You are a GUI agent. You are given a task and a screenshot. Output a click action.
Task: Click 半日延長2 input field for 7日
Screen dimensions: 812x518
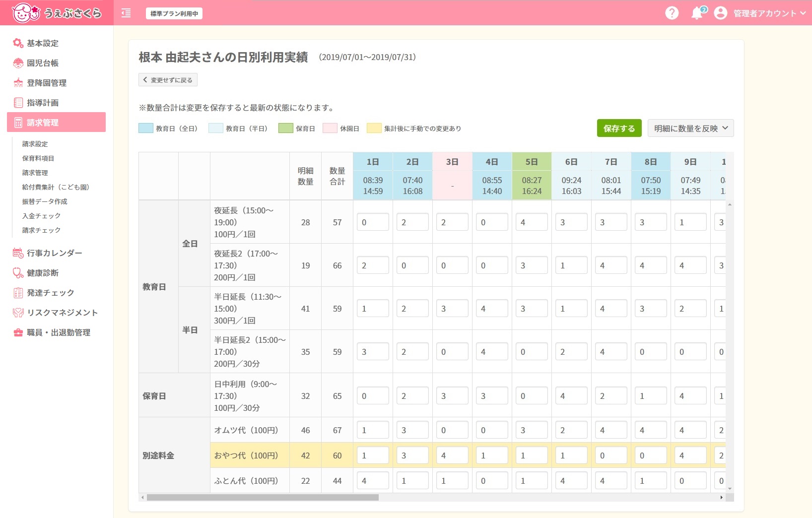pos(611,352)
